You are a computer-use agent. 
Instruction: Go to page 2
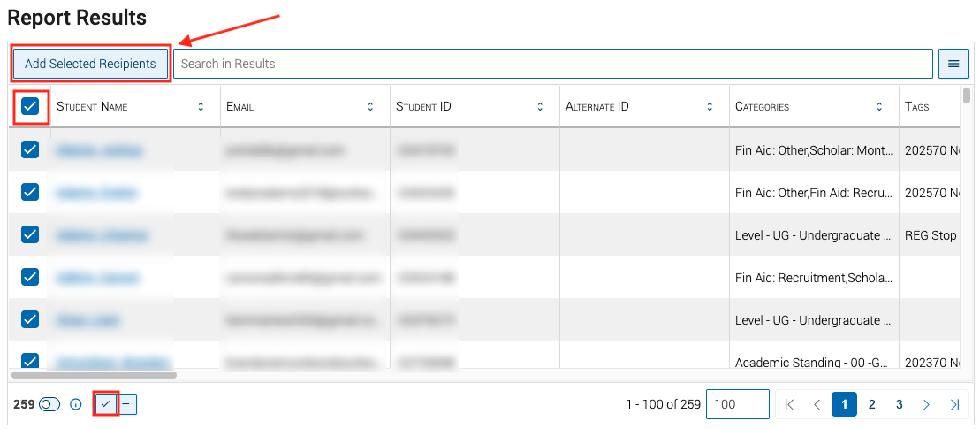tap(872, 404)
